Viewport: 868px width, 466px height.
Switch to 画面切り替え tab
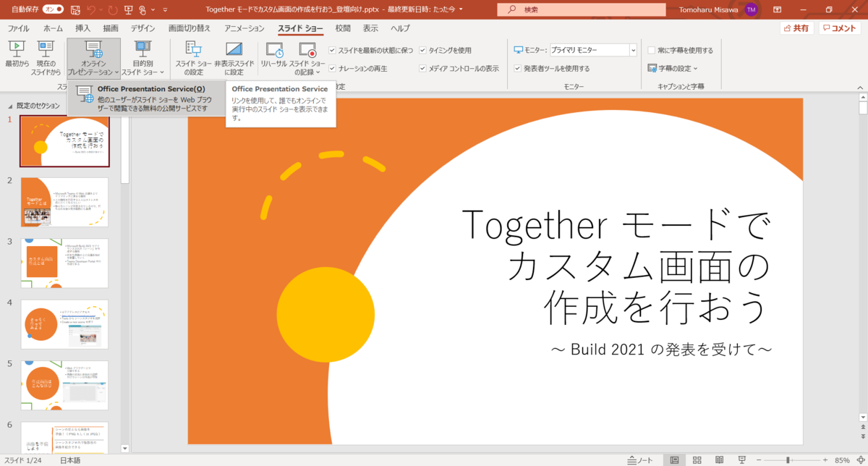pos(190,28)
